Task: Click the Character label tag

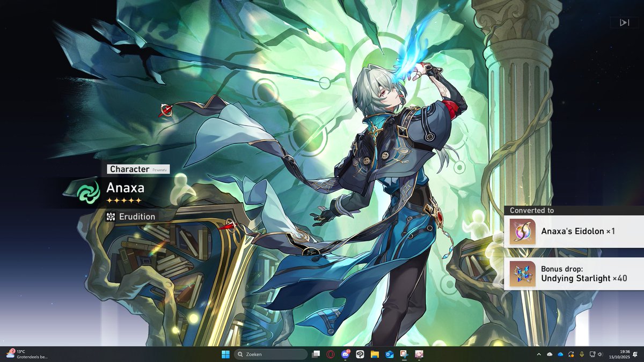Action: [138, 169]
